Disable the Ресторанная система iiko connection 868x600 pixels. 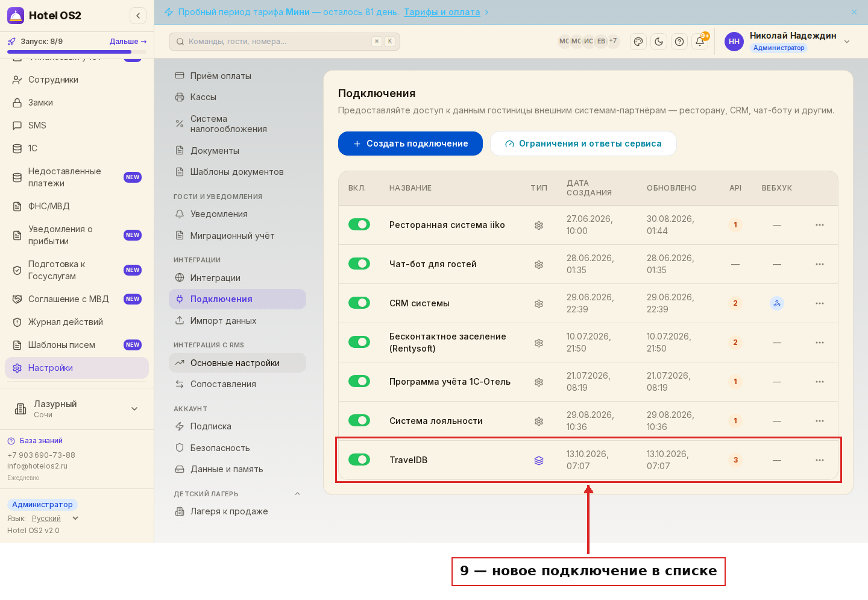click(x=359, y=224)
